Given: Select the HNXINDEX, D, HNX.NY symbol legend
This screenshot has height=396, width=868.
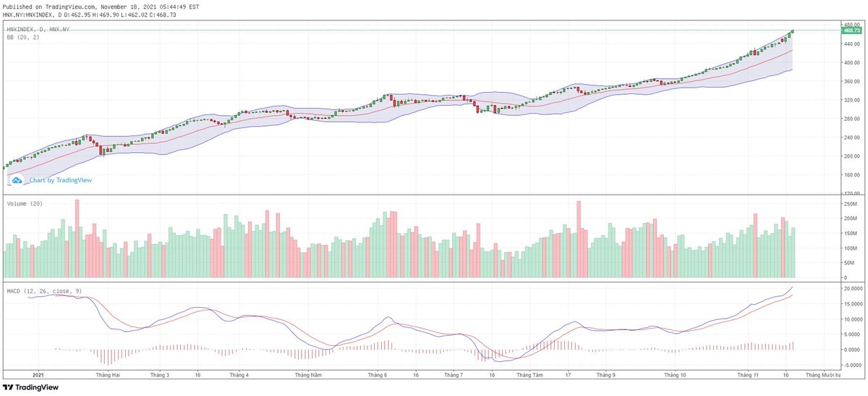Looking at the screenshot, I should (x=38, y=29).
